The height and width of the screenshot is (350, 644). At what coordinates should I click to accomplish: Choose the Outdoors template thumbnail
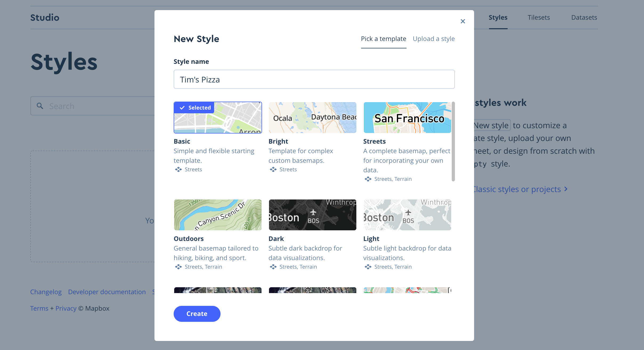218,215
